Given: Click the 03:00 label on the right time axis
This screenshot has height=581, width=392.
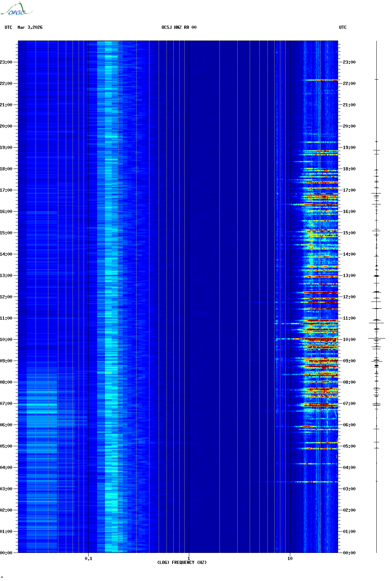Looking at the screenshot, I should click(349, 489).
